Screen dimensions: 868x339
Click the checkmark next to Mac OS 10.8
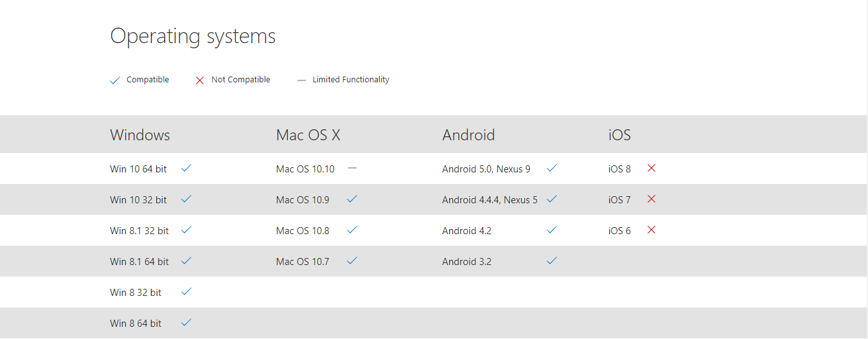click(352, 230)
